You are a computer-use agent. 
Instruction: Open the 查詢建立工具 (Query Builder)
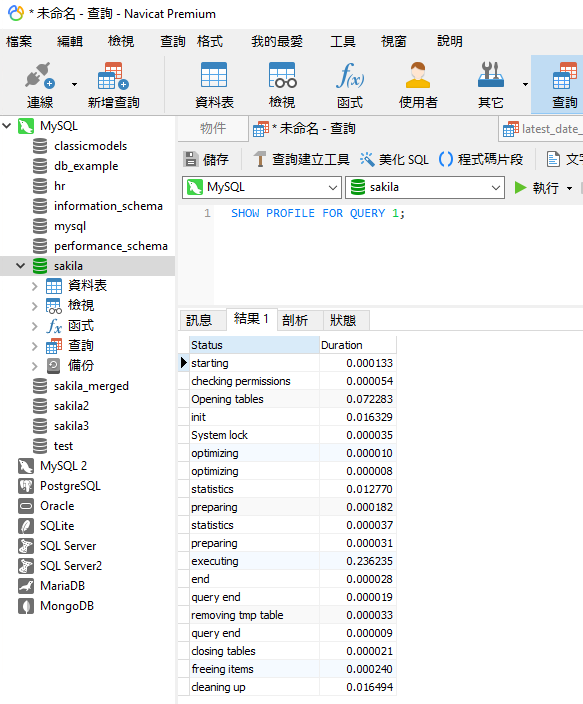301,159
